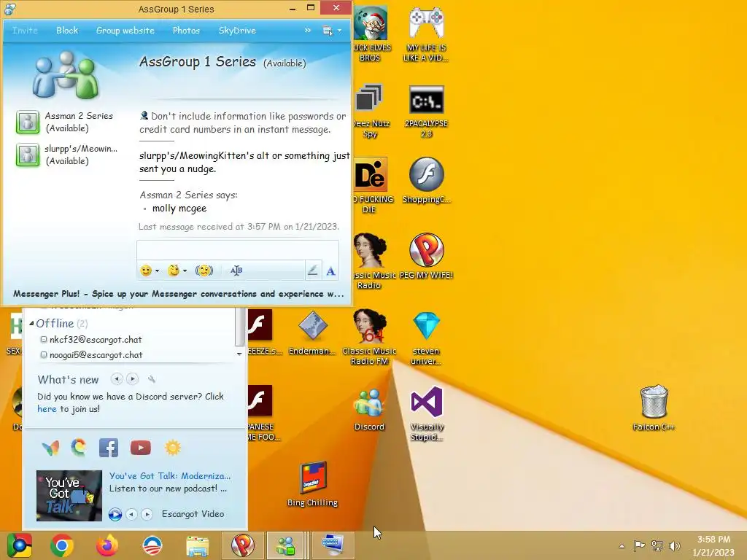Screen dimensions: 747x560
Task: Click the 'here' Discord server link
Action: (x=47, y=409)
